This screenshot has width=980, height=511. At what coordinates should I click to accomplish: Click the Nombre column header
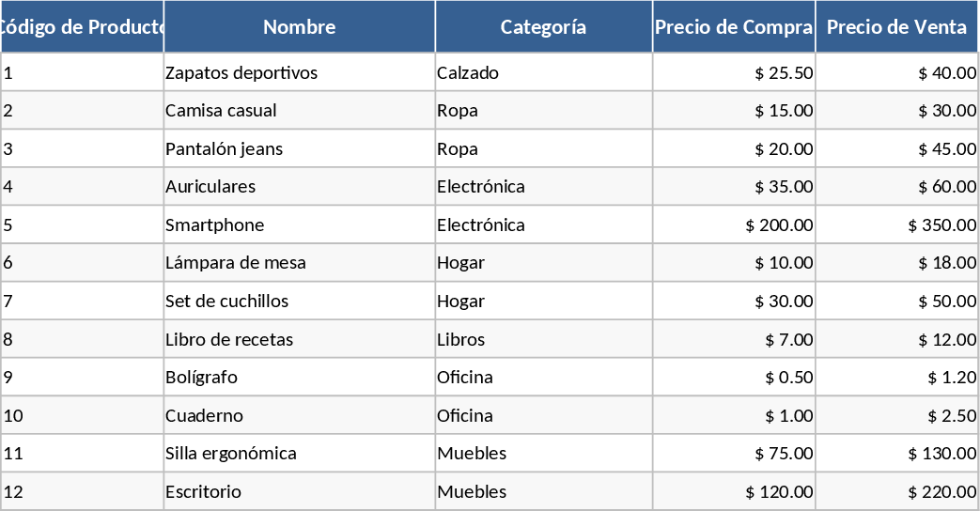coord(299,27)
